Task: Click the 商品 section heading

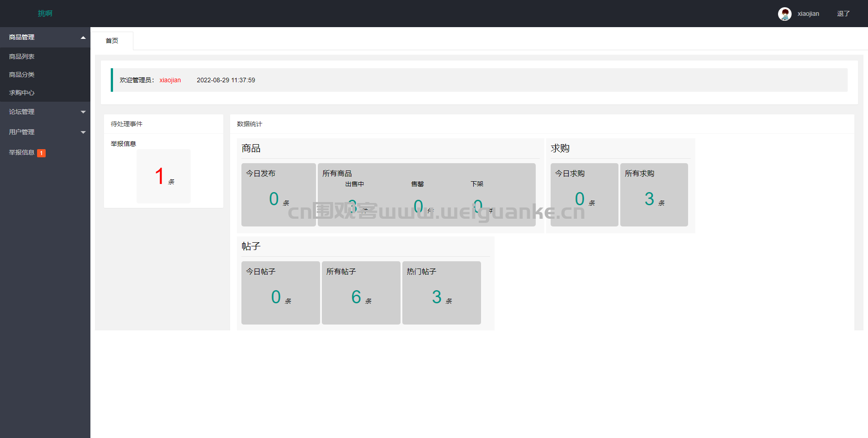Action: [x=251, y=148]
